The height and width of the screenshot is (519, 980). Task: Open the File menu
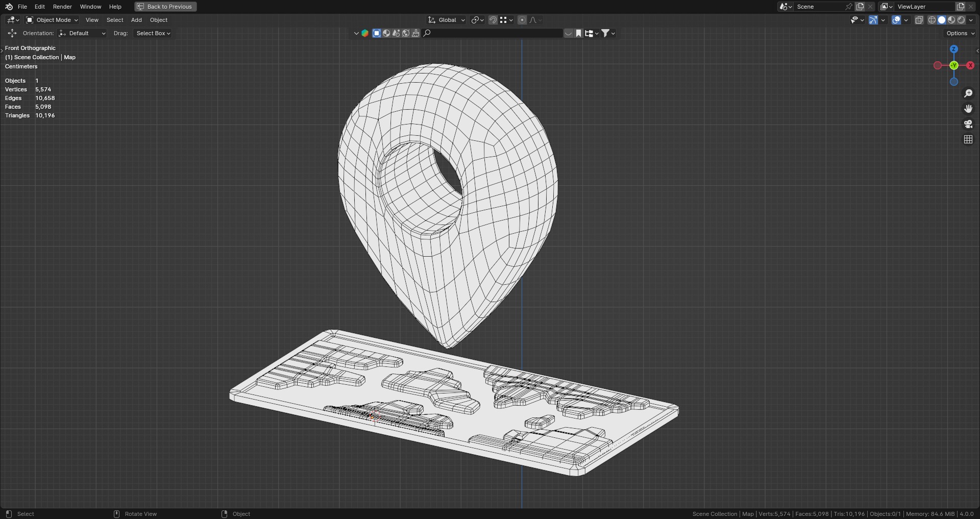click(x=22, y=7)
